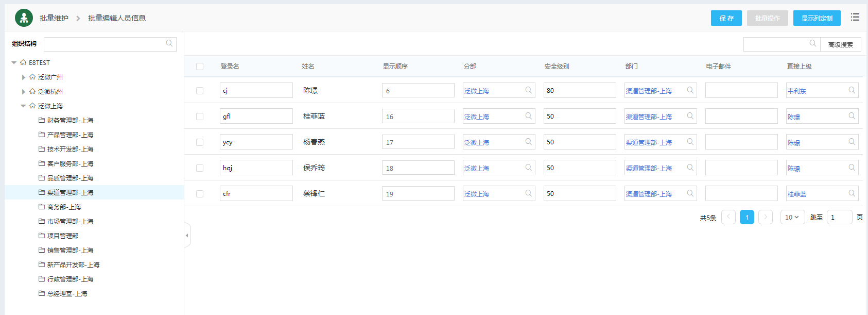Open the 10 per page size dropdown
This screenshot has width=868, height=315.
(x=792, y=217)
